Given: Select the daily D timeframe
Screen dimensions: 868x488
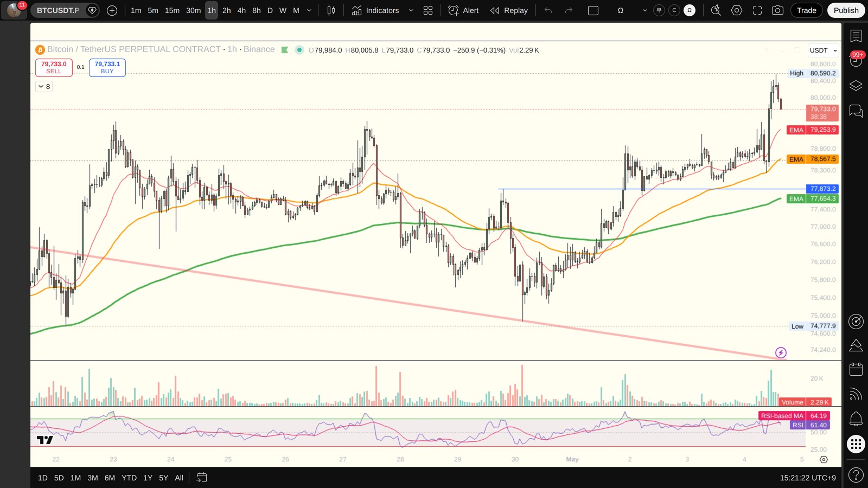Looking at the screenshot, I should [x=270, y=10].
